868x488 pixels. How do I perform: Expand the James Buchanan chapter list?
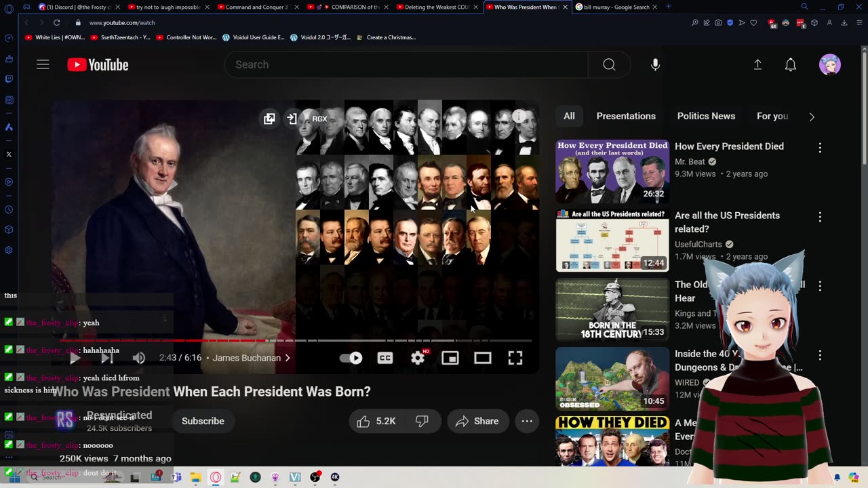point(252,358)
